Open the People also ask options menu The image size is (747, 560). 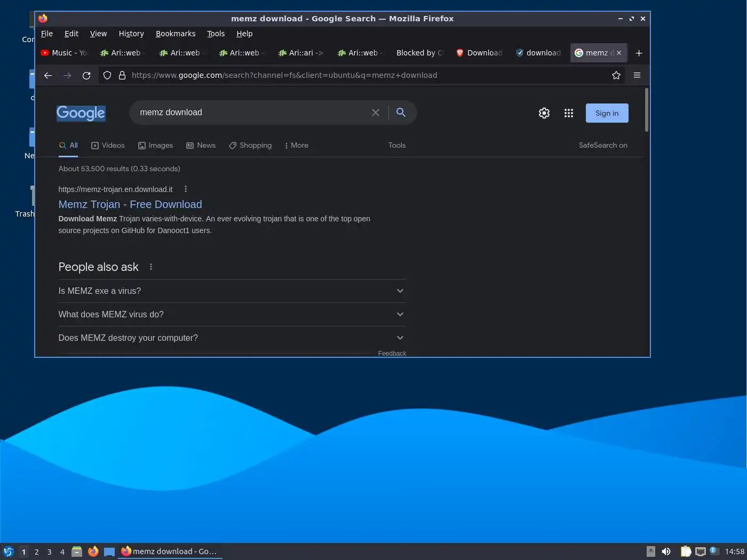click(151, 267)
